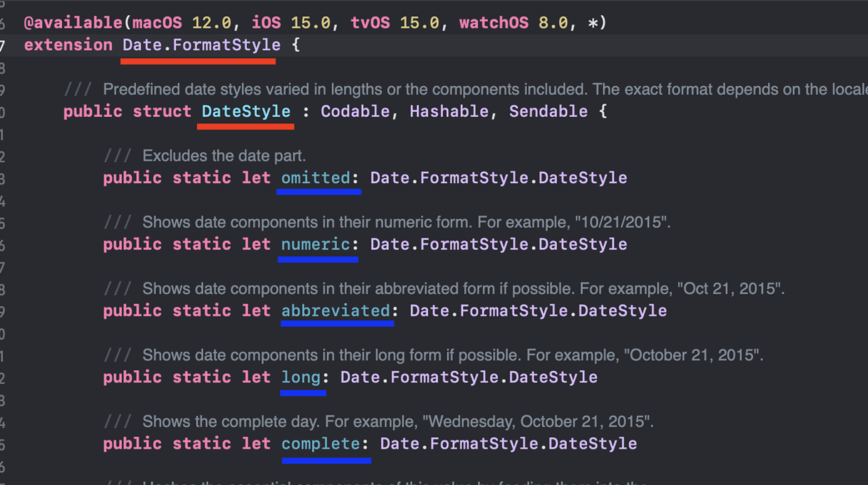The width and height of the screenshot is (868, 485).
Task: Click the Hashable protocol conformance
Action: point(449,111)
